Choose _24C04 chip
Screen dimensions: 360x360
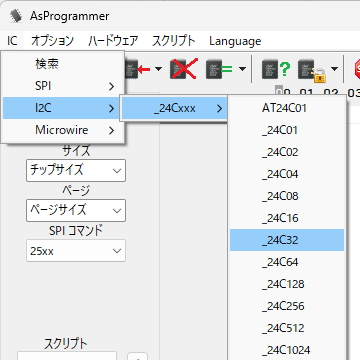point(287,174)
